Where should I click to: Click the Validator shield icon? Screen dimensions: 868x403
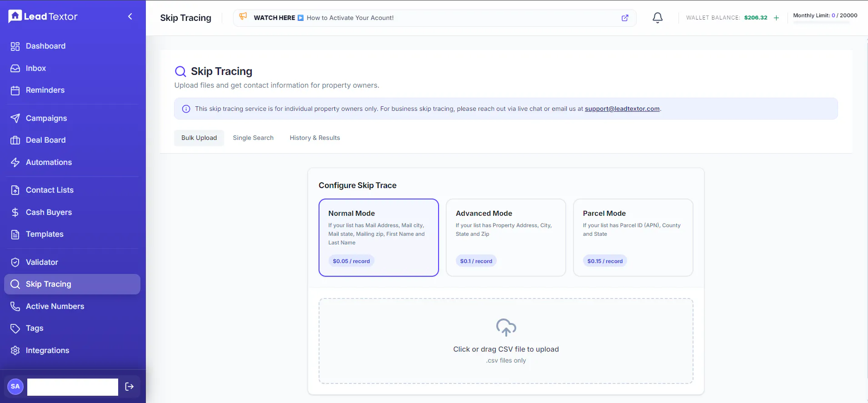(x=15, y=262)
